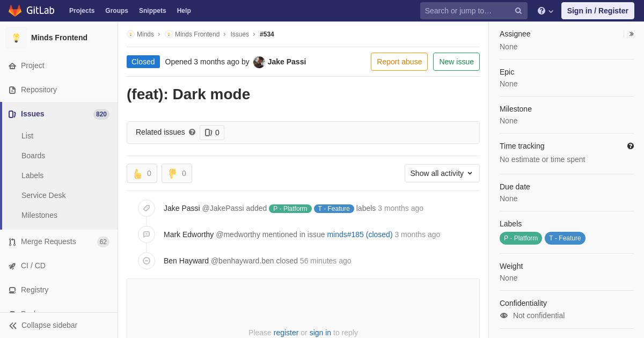Click the Issues 820 count badge
The height and width of the screenshot is (338, 644).
tap(101, 114)
